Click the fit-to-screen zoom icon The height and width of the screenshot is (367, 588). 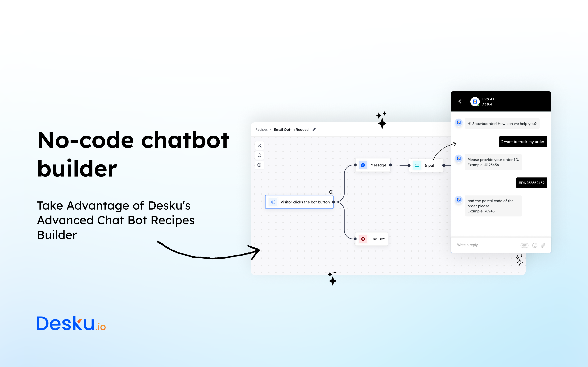[x=259, y=156]
